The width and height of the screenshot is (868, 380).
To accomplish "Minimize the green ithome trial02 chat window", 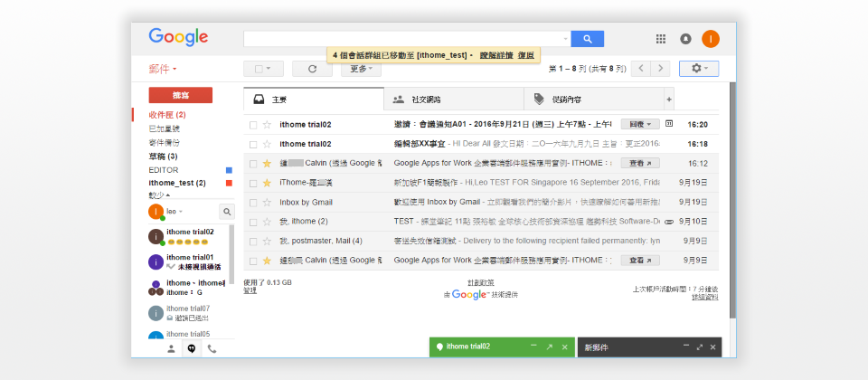I will [533, 347].
